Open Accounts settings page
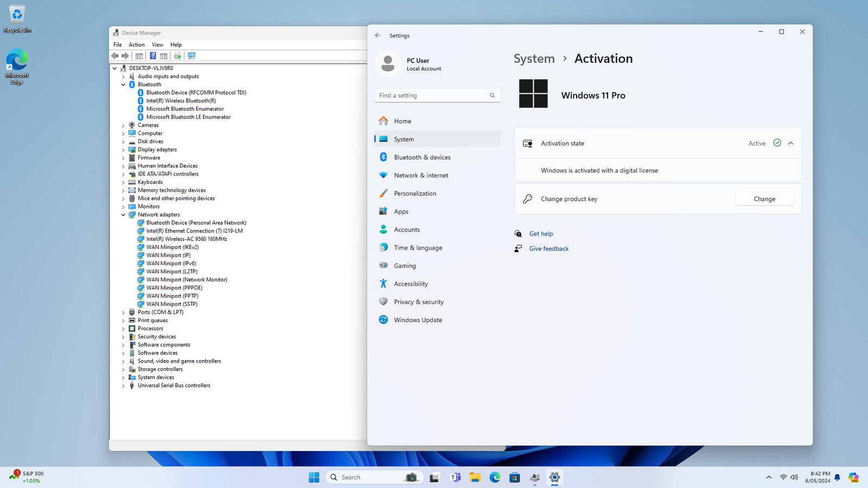The image size is (868, 488). click(437, 229)
